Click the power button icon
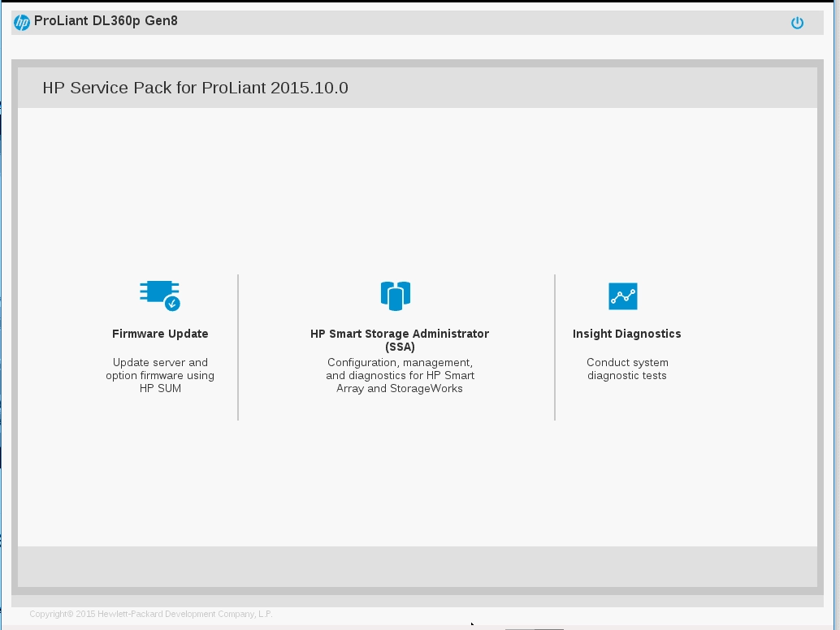Image resolution: width=840 pixels, height=630 pixels. click(797, 23)
